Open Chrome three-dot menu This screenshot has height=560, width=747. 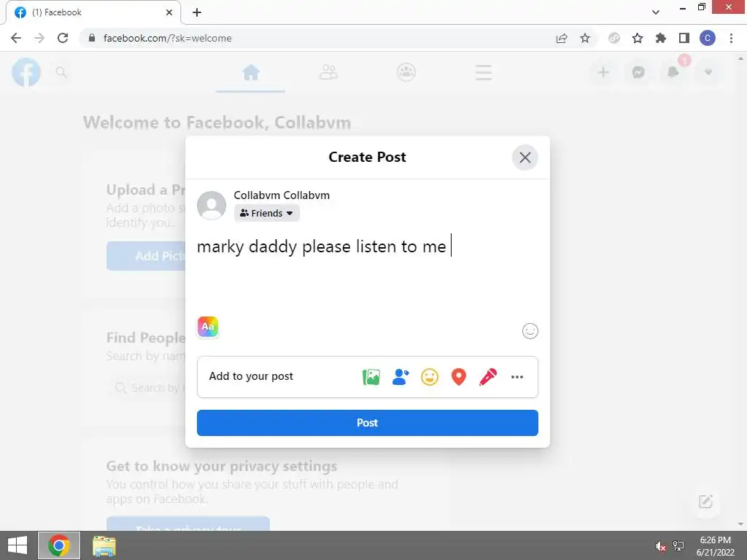click(x=731, y=38)
